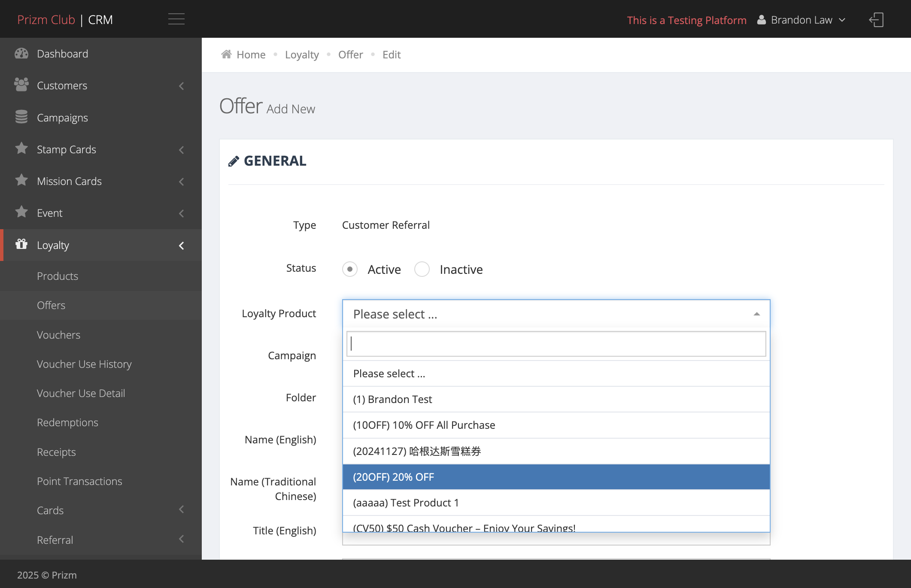Open Products in the Loyalty submenu
911x588 pixels.
coord(58,276)
